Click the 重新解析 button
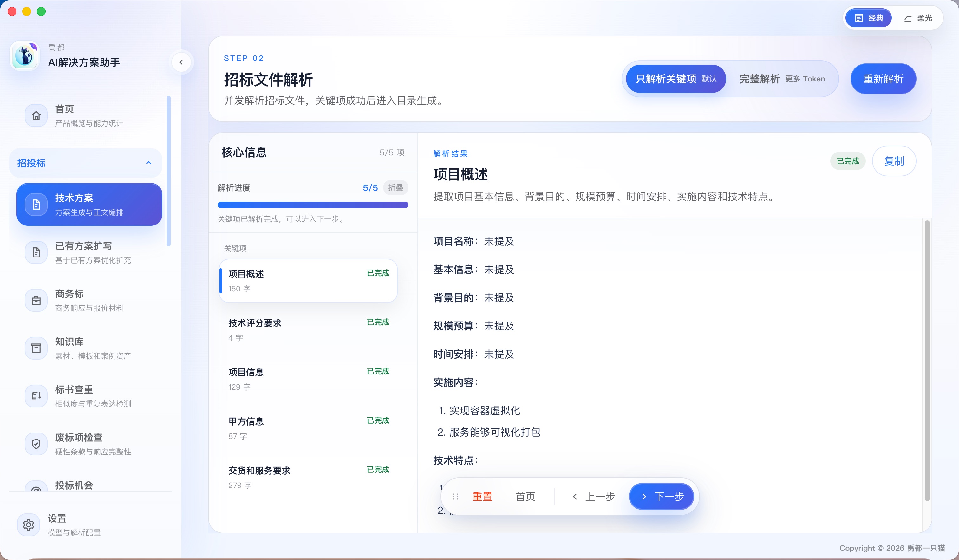 point(883,79)
